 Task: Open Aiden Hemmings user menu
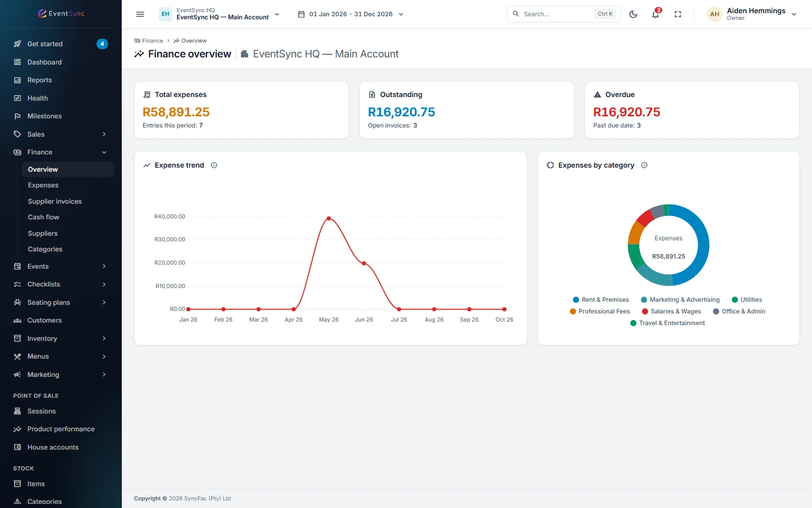[x=752, y=14]
